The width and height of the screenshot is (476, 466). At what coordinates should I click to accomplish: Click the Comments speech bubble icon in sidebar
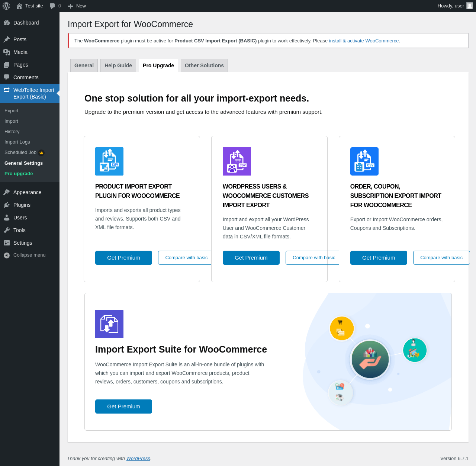coord(7,77)
